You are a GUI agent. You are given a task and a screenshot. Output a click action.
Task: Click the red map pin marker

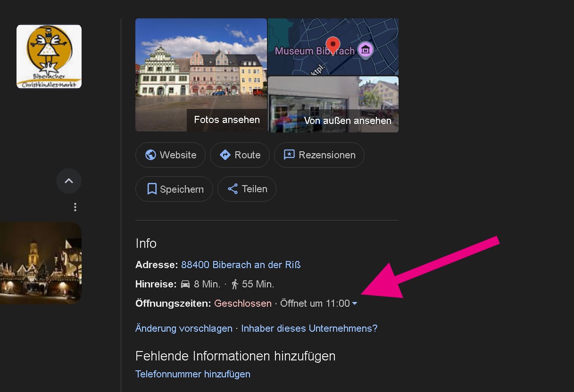pyautogui.click(x=333, y=45)
